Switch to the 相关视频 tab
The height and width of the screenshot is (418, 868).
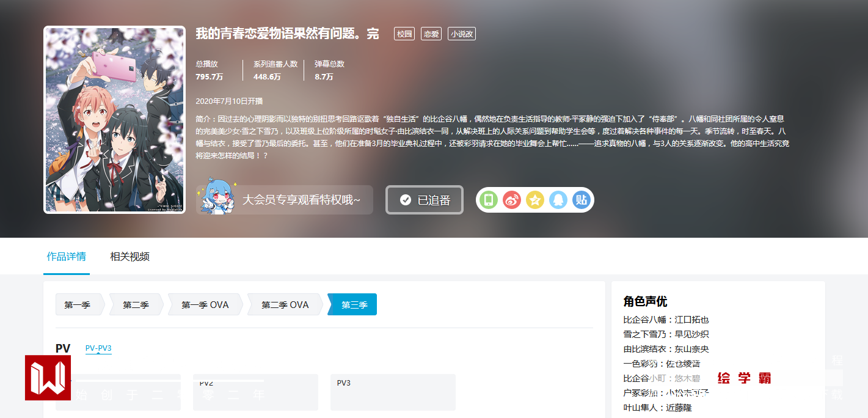point(129,257)
